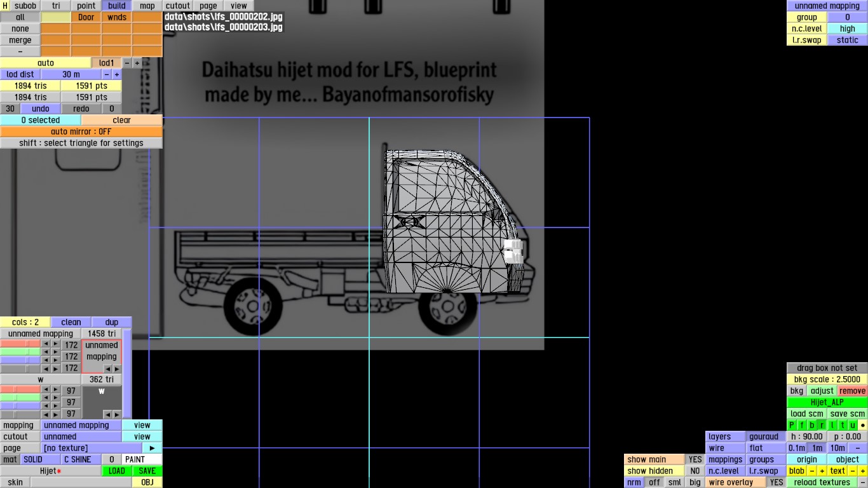Remove the background image with remove button

point(853,391)
